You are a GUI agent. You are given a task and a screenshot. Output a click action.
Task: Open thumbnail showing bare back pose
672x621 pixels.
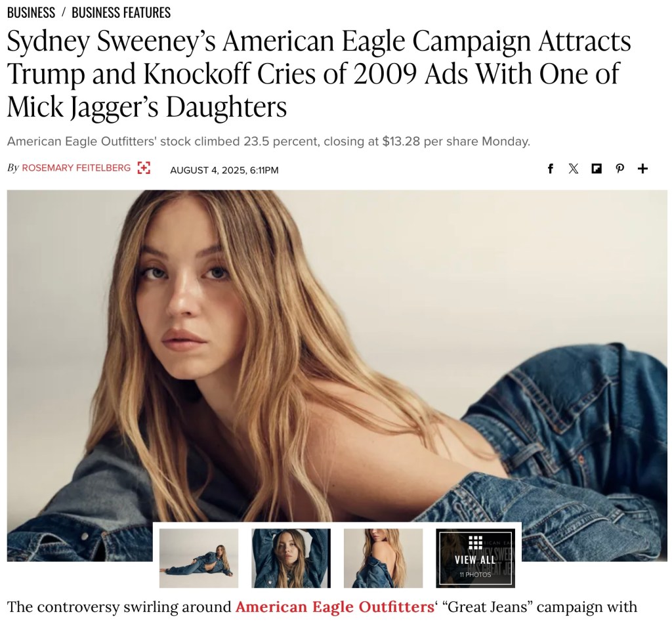[383, 558]
